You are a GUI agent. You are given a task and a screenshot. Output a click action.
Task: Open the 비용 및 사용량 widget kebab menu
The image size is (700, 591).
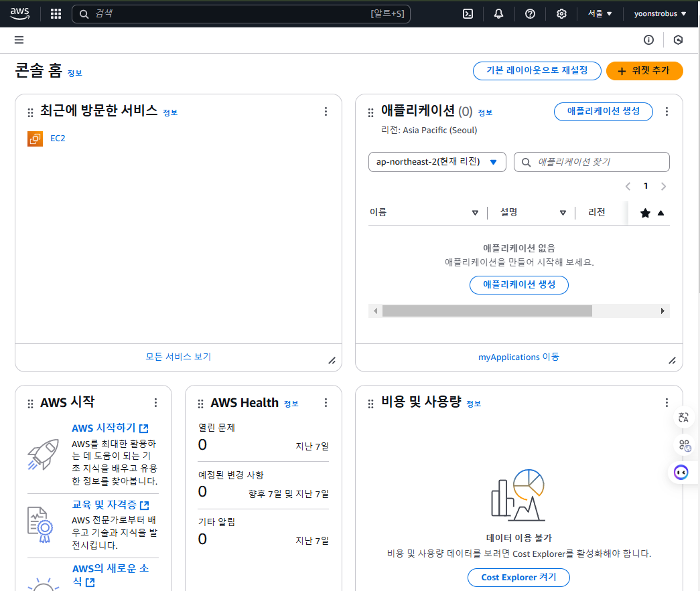point(667,403)
